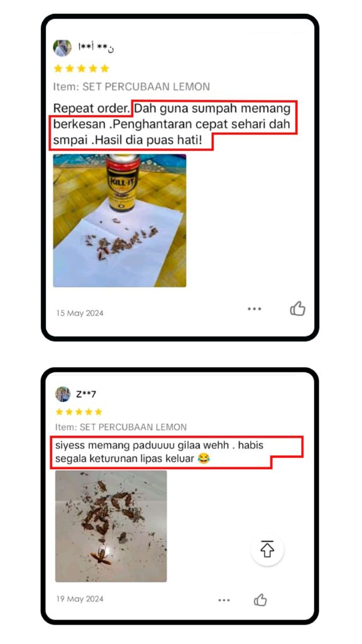The image size is (362, 644).
Task: Open the KILL-IT spray can photo
Action: click(x=119, y=221)
